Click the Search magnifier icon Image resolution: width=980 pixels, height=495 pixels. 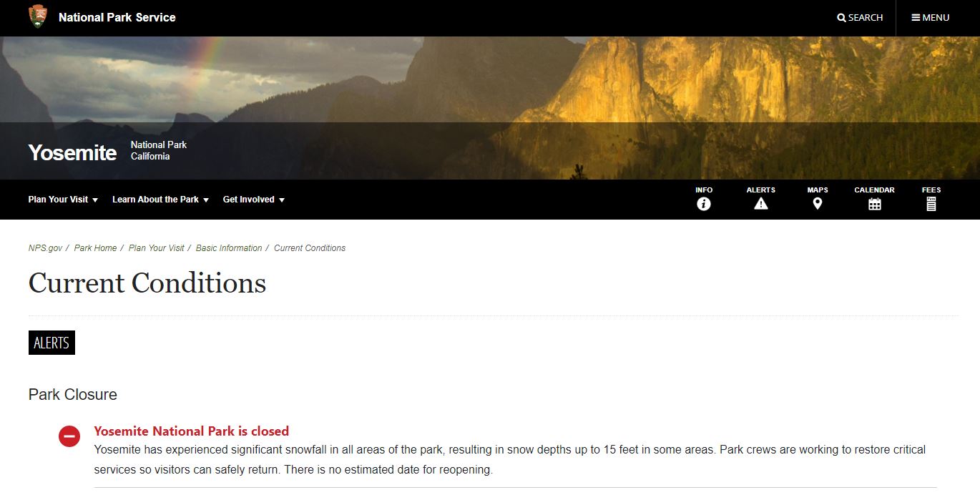[x=841, y=18]
